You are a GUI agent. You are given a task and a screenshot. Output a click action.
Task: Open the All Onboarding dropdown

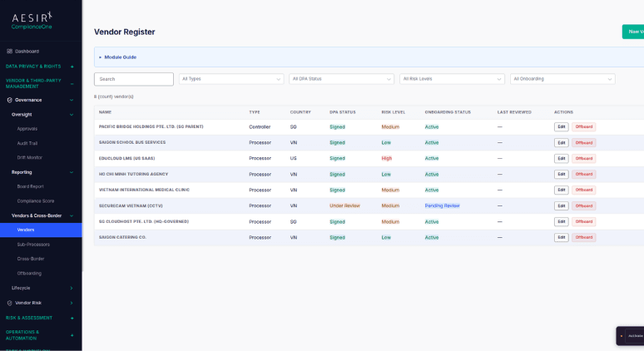[x=562, y=79]
